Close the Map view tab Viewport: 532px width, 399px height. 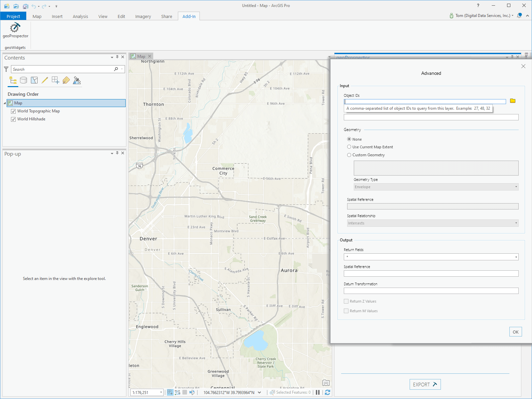150,56
